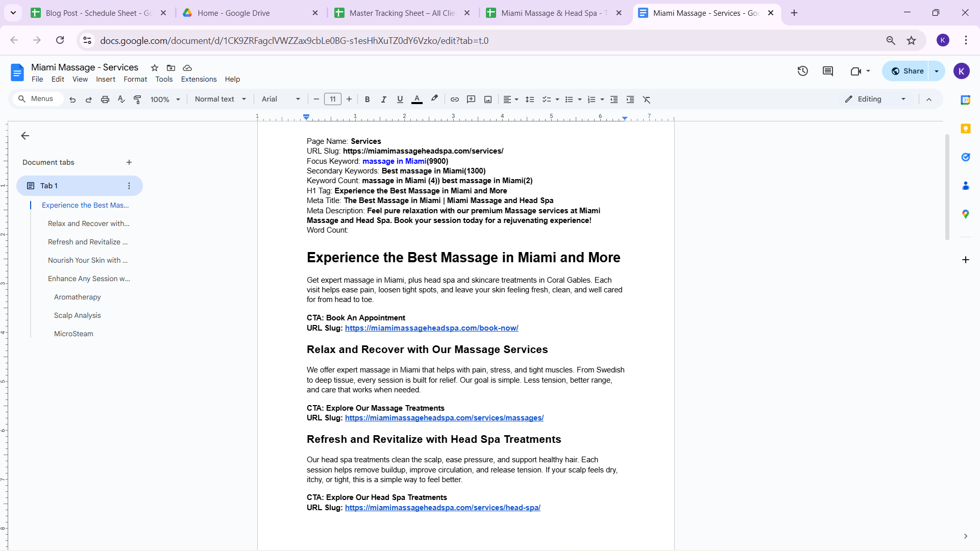The image size is (980, 551).
Task: Toggle underline formatting
Action: (x=400, y=99)
